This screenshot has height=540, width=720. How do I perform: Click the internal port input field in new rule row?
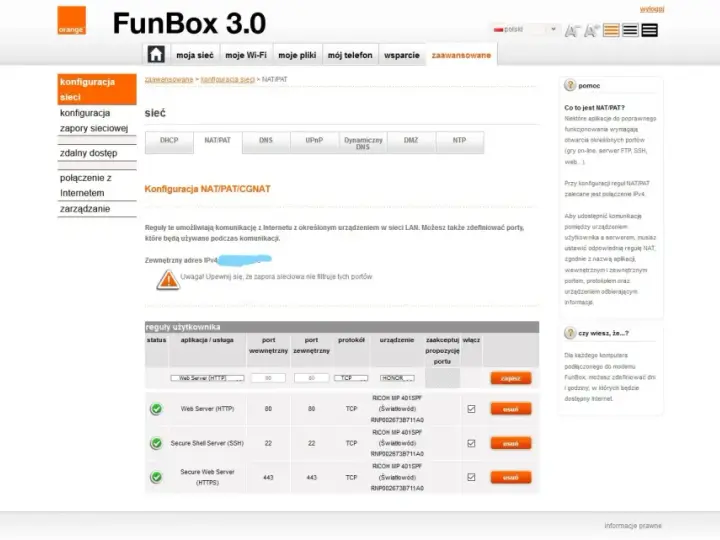click(268, 378)
